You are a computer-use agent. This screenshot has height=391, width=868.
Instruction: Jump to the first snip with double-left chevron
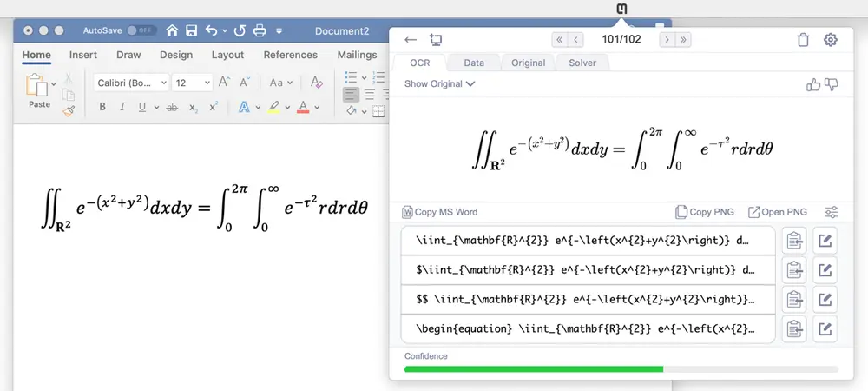point(559,40)
